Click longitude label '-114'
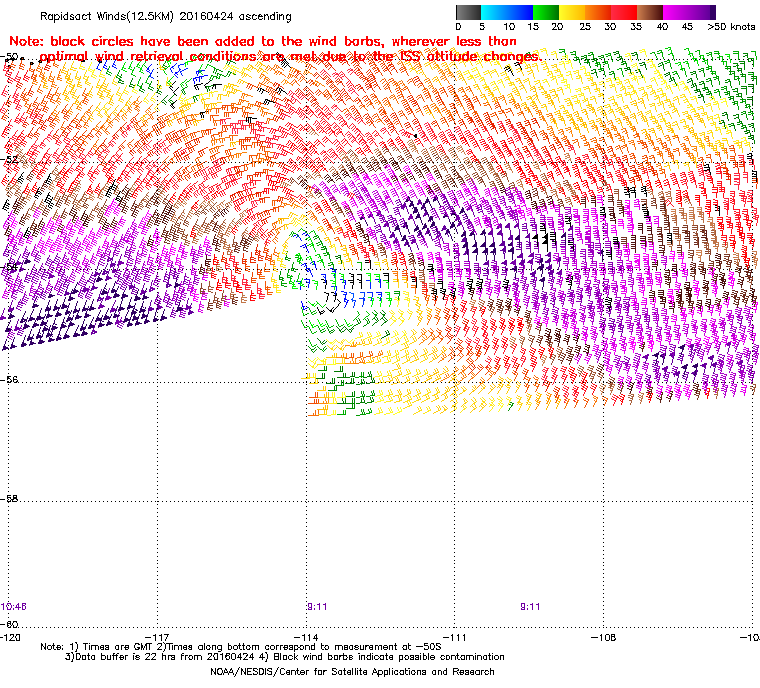 point(307,637)
